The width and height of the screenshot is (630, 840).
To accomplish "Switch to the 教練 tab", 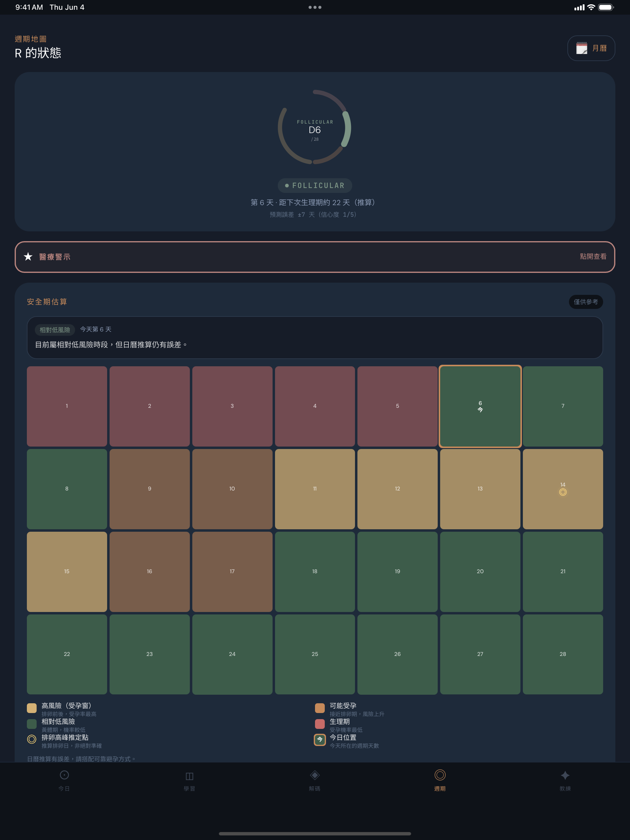I will (x=565, y=781).
